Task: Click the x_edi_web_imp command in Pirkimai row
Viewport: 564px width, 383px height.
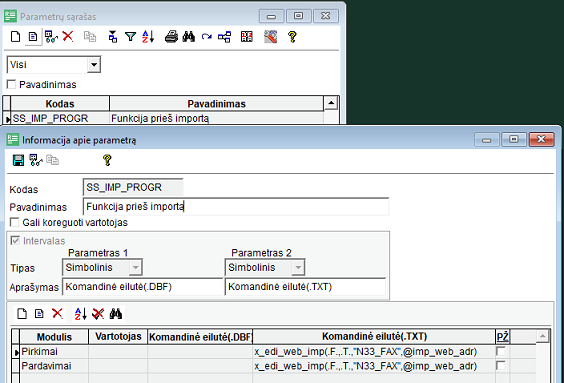Action: point(374,351)
